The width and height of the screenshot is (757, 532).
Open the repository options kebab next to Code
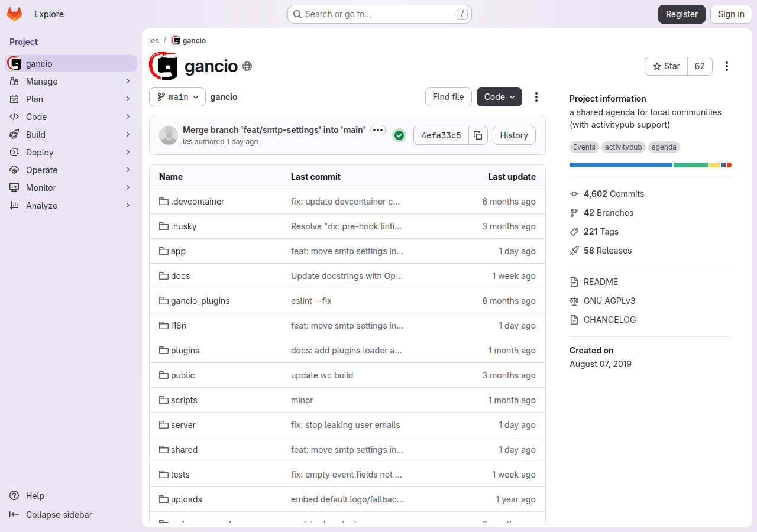(536, 97)
